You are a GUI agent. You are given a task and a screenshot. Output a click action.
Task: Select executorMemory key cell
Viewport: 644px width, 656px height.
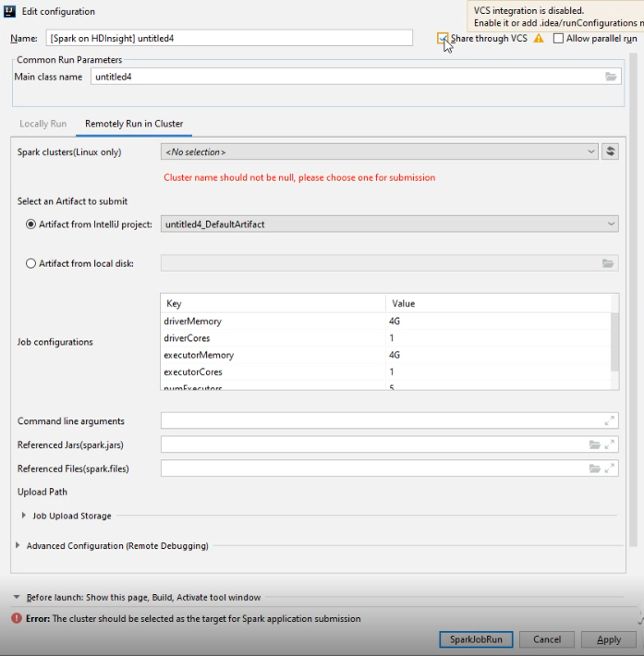coord(273,355)
